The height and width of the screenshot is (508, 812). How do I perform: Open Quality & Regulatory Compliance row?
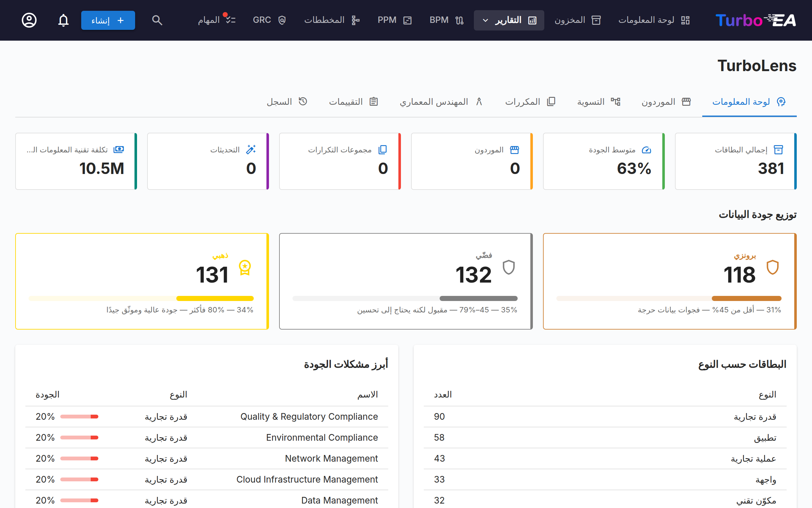[207, 417]
